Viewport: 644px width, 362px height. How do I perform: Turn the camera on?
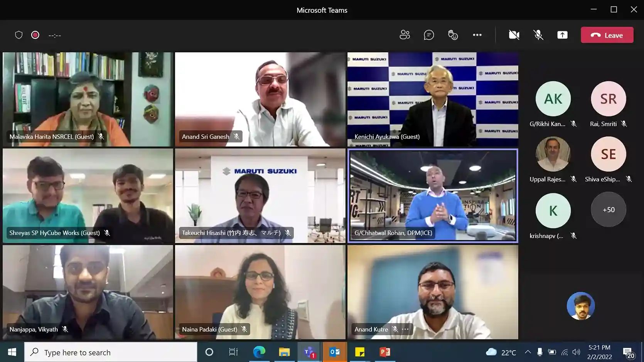point(514,35)
